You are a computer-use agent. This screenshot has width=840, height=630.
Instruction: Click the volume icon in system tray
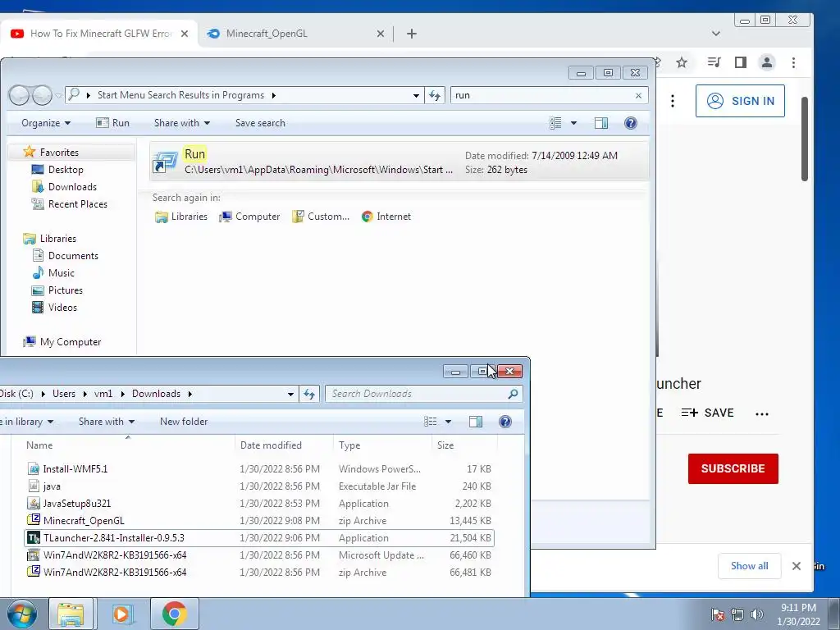click(757, 614)
